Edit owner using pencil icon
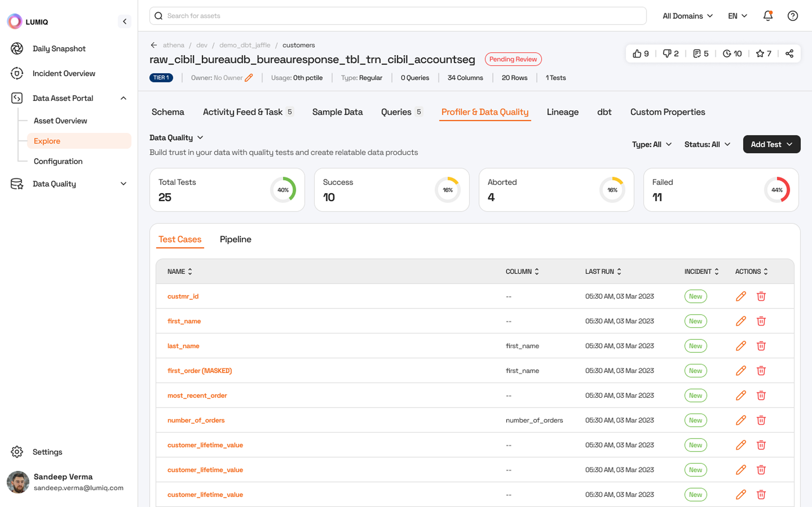Screen dimensions: 812x507 tap(249, 78)
